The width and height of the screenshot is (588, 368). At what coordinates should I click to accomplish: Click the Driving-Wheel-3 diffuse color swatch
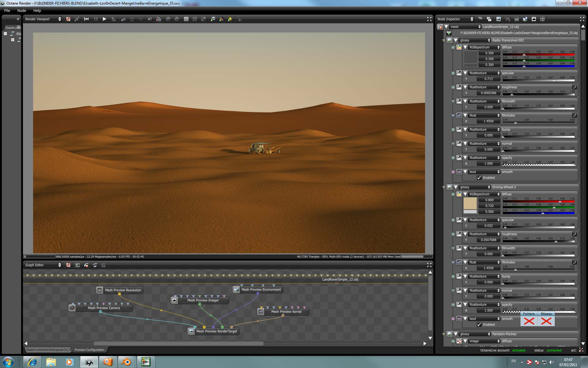tap(470, 203)
